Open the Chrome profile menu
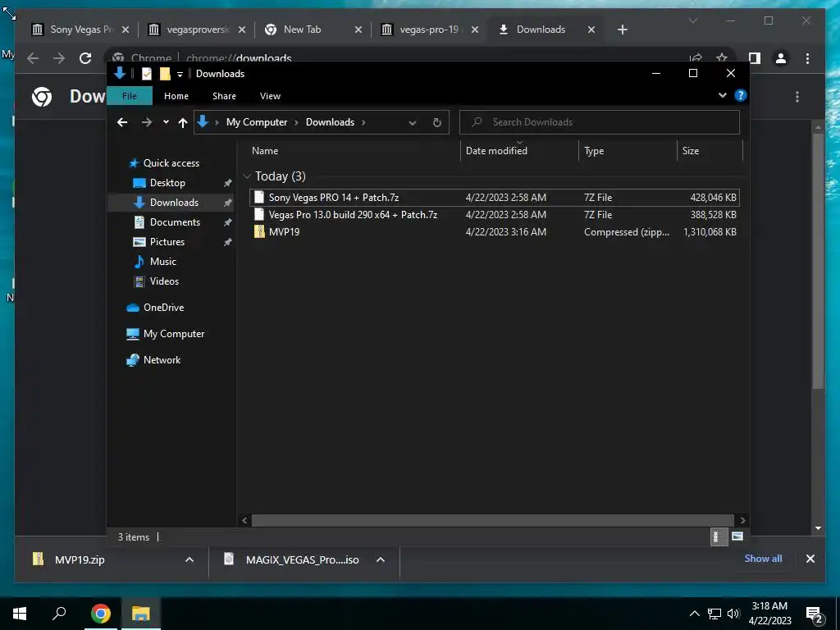The width and height of the screenshot is (840, 630). coord(781,58)
